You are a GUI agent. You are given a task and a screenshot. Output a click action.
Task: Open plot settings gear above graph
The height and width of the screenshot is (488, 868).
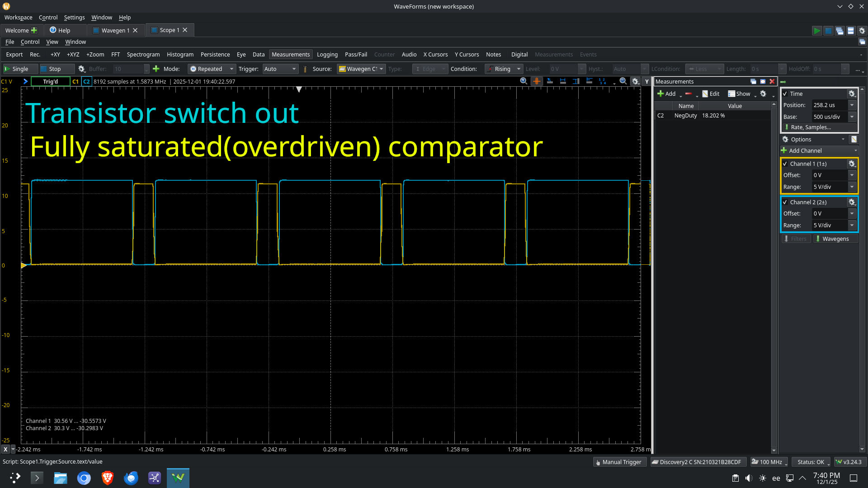(635, 81)
